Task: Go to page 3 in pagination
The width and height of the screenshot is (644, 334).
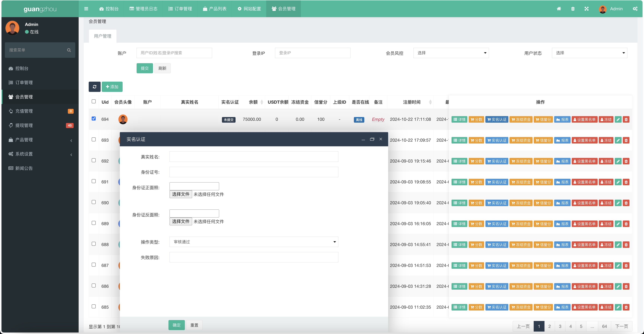Action: pyautogui.click(x=560, y=326)
